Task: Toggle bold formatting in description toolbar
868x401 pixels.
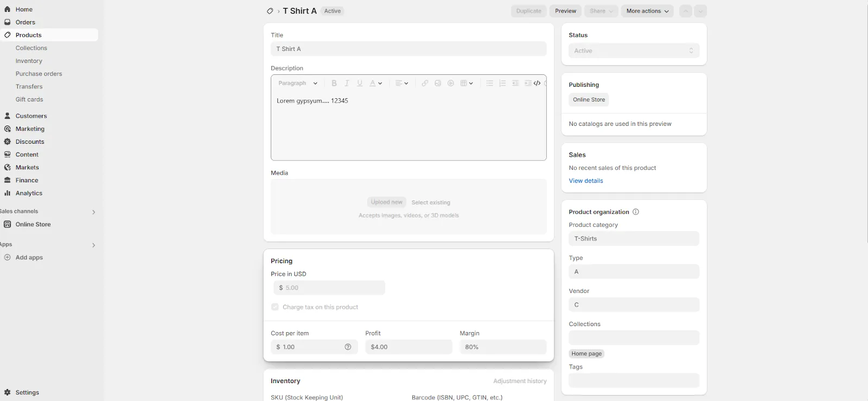Action: 334,83
